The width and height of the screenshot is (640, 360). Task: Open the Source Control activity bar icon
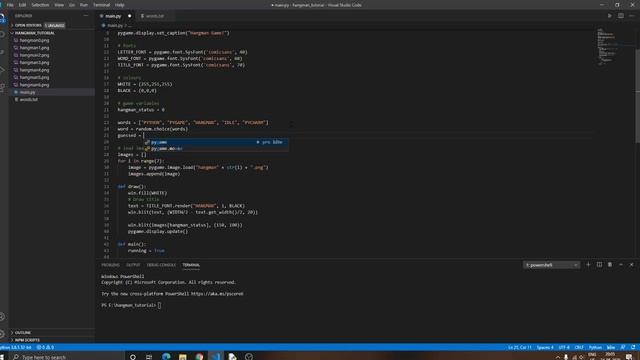[2, 53]
